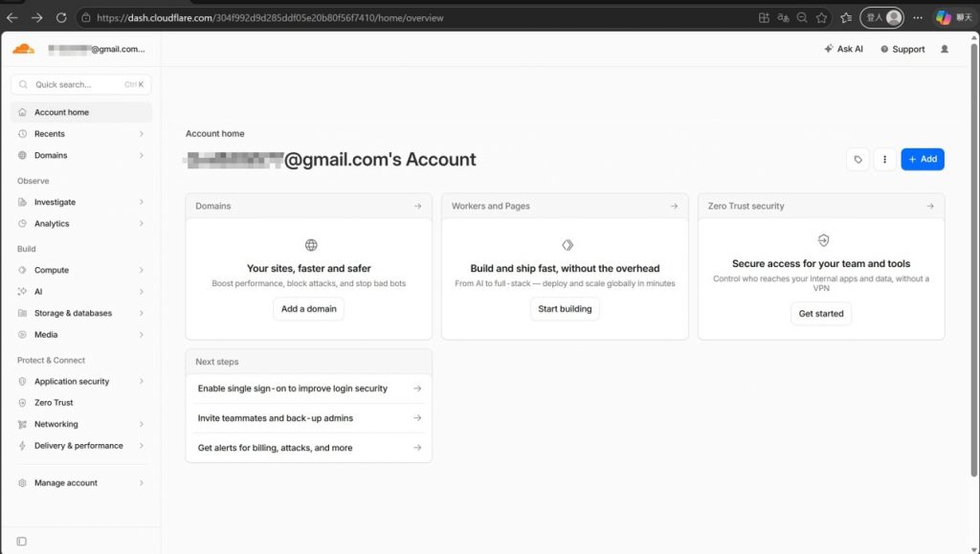Expand the Application security chevron
The image size is (980, 554).
click(x=142, y=381)
